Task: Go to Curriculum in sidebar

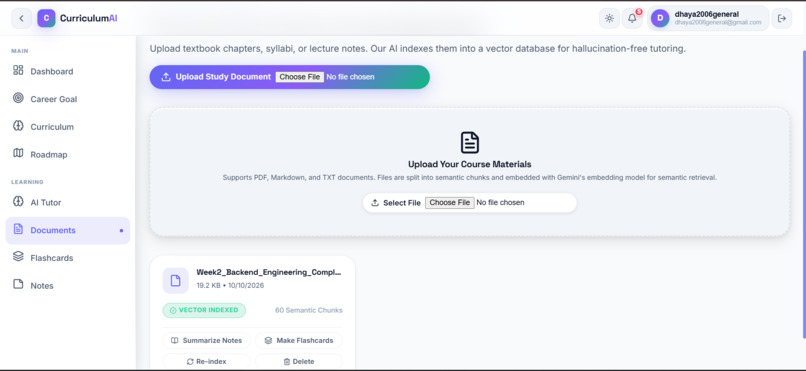Action: pyautogui.click(x=68, y=127)
